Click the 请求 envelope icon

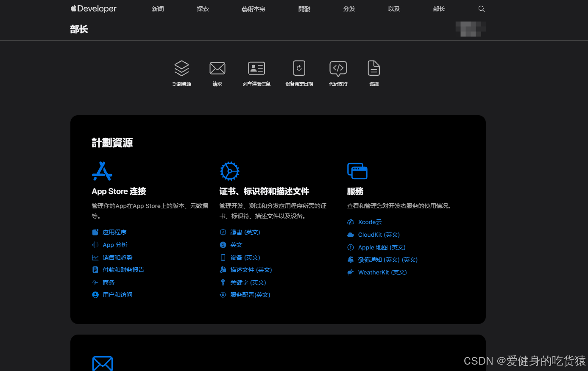click(217, 68)
